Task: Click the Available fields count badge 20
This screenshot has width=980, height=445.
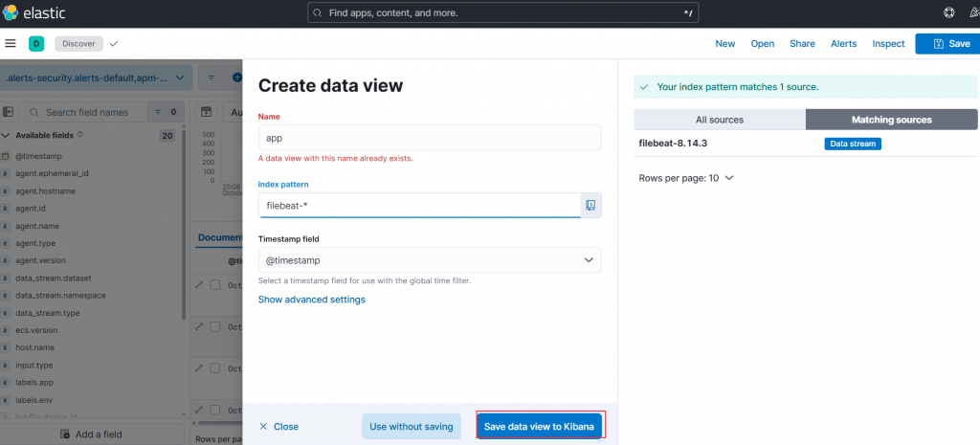Action: pyautogui.click(x=167, y=136)
